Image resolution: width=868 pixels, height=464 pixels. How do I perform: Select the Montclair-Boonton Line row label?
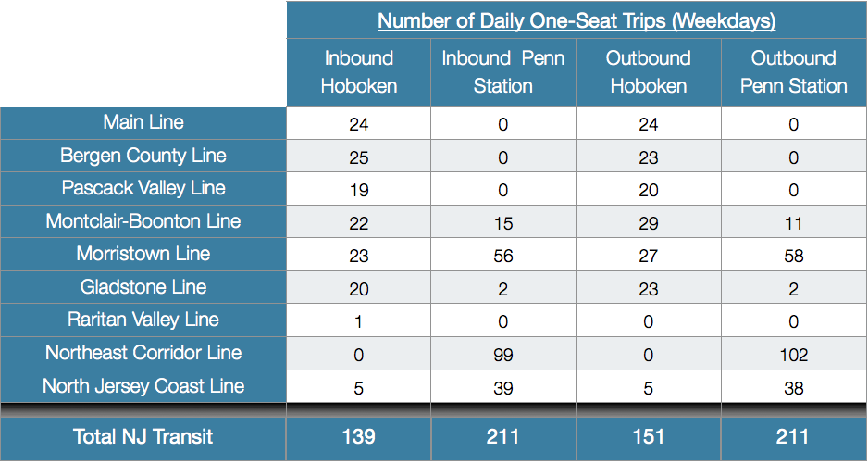(143, 221)
